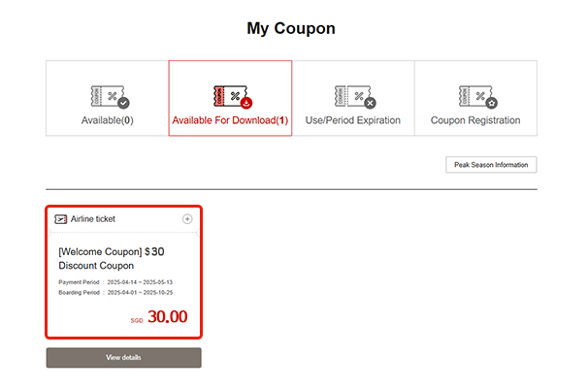Select the welcome coupon card
Image resolution: width=588 pixels, height=388 pixels.
pos(124,272)
